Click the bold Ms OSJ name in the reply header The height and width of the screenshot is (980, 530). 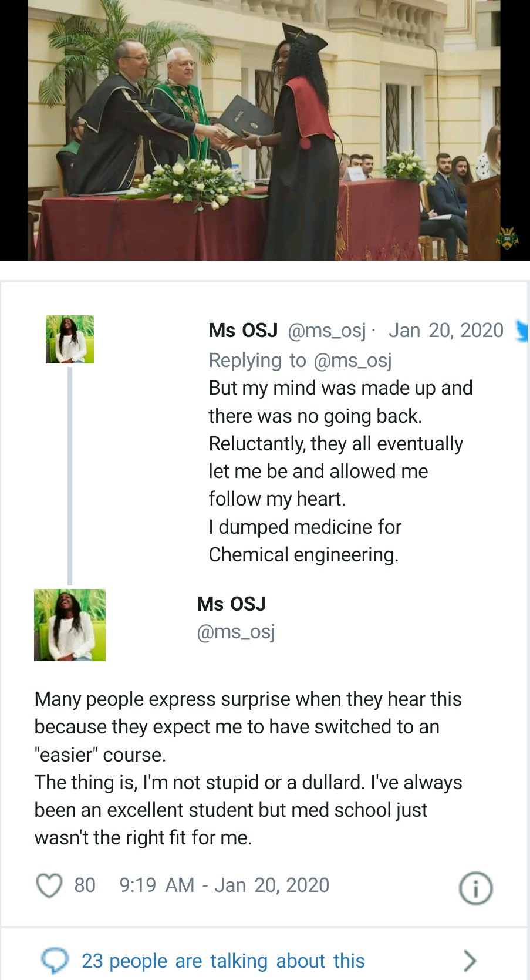pos(243,331)
